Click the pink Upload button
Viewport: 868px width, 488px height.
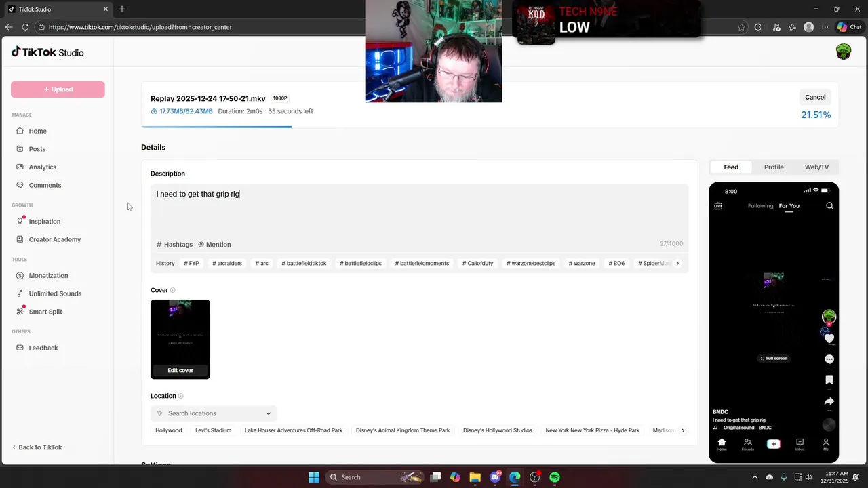(x=58, y=89)
